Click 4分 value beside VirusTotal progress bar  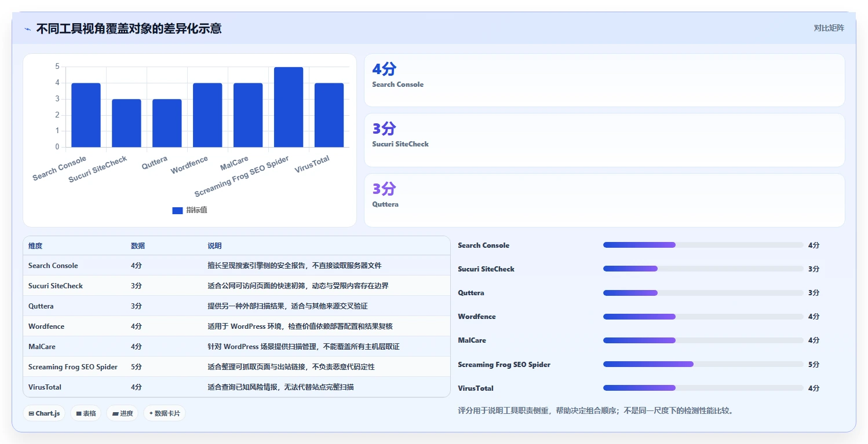pyautogui.click(x=814, y=388)
